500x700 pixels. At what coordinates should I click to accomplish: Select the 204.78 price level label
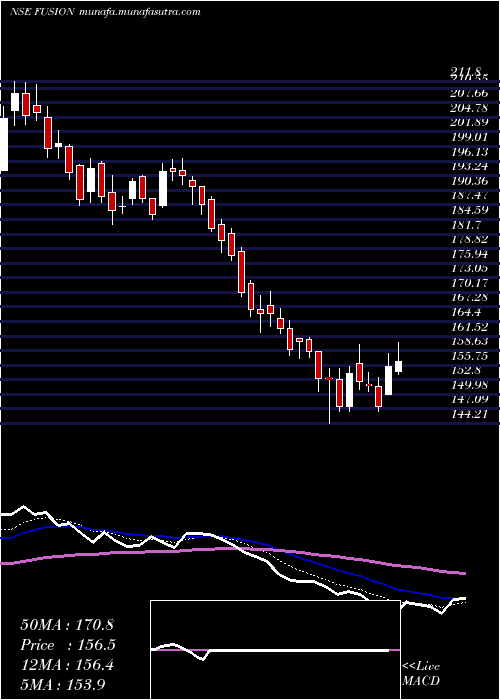pyautogui.click(x=470, y=108)
